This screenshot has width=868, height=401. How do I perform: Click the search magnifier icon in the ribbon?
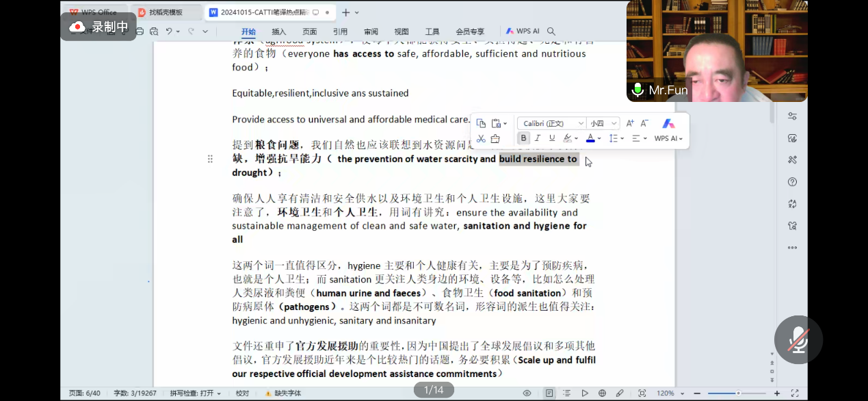(551, 31)
